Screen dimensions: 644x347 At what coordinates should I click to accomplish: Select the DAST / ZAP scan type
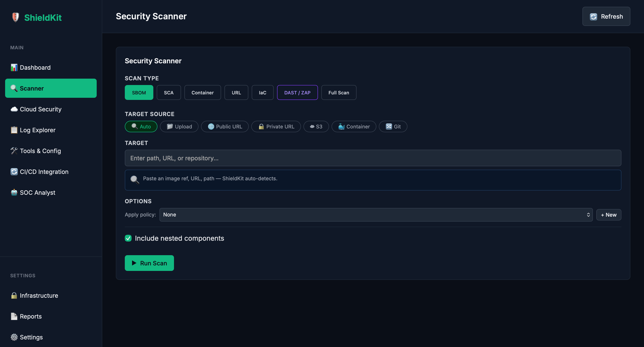(x=297, y=93)
